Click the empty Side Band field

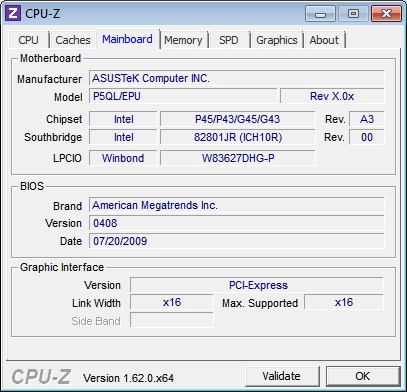click(x=172, y=320)
